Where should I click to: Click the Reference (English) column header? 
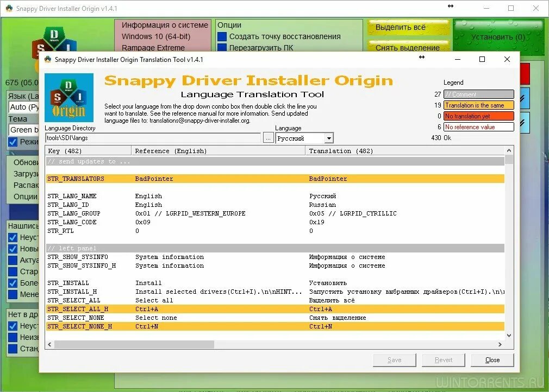pyautogui.click(x=219, y=151)
